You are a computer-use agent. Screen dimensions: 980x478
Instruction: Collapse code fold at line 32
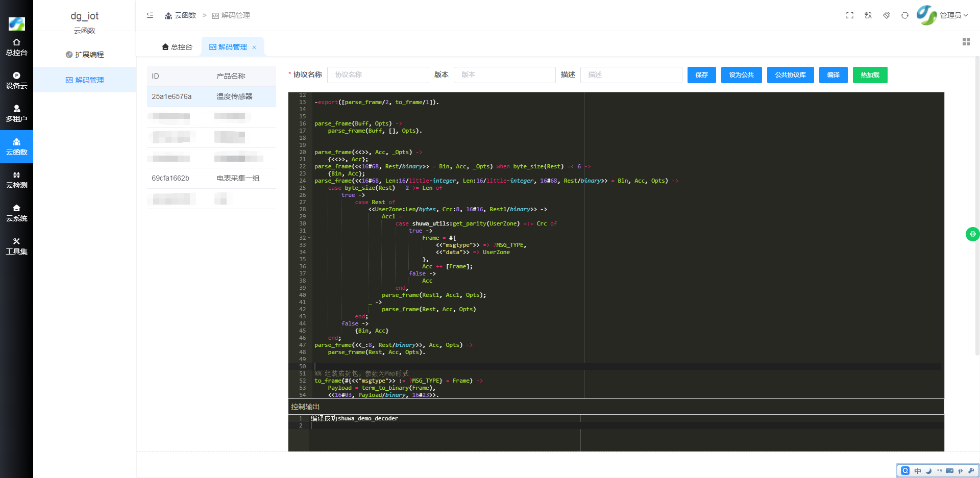click(x=309, y=238)
